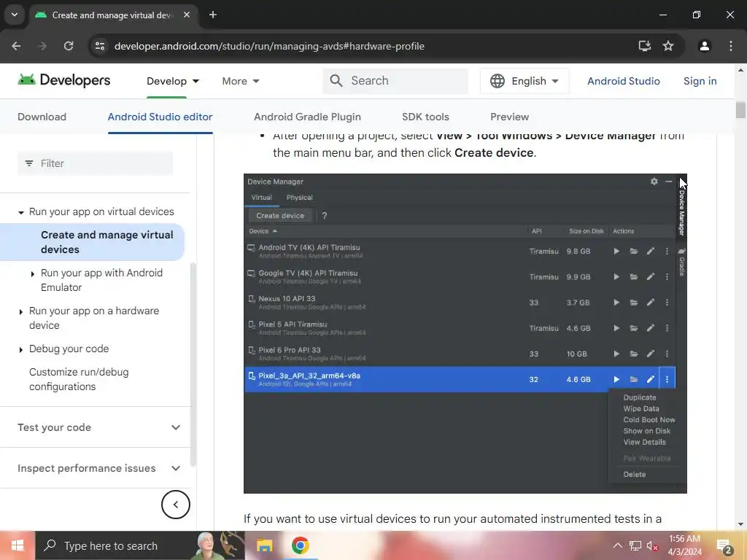Click the muted volume tray icon
747x560 pixels.
[651, 545]
